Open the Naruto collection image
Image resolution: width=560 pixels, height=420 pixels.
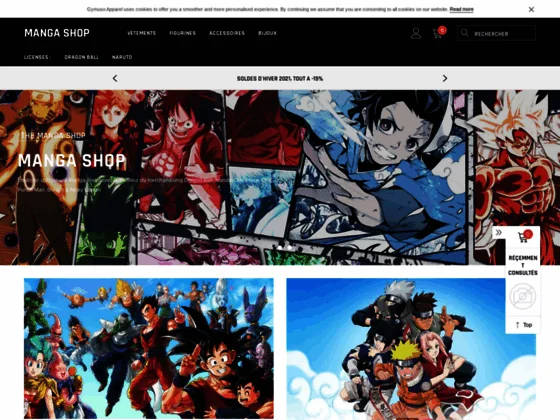click(411, 349)
